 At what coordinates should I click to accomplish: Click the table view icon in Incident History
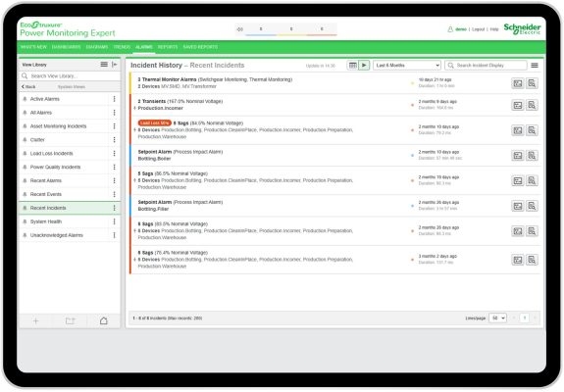(353, 65)
